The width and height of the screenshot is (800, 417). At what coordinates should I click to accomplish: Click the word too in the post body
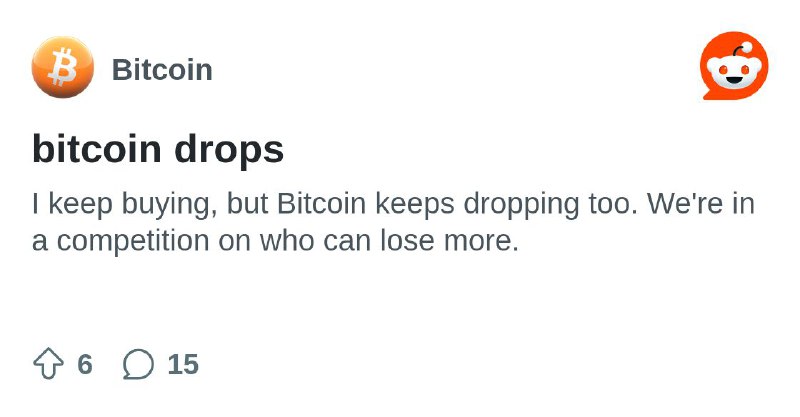click(613, 204)
